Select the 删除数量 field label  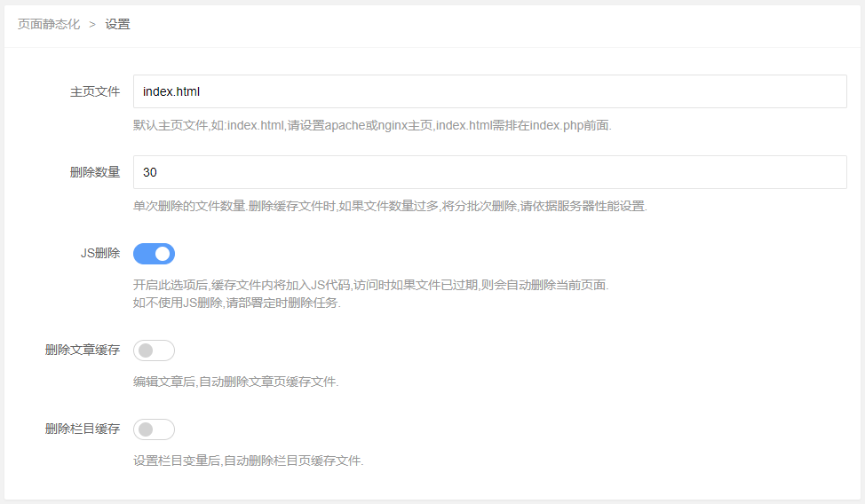click(x=95, y=172)
